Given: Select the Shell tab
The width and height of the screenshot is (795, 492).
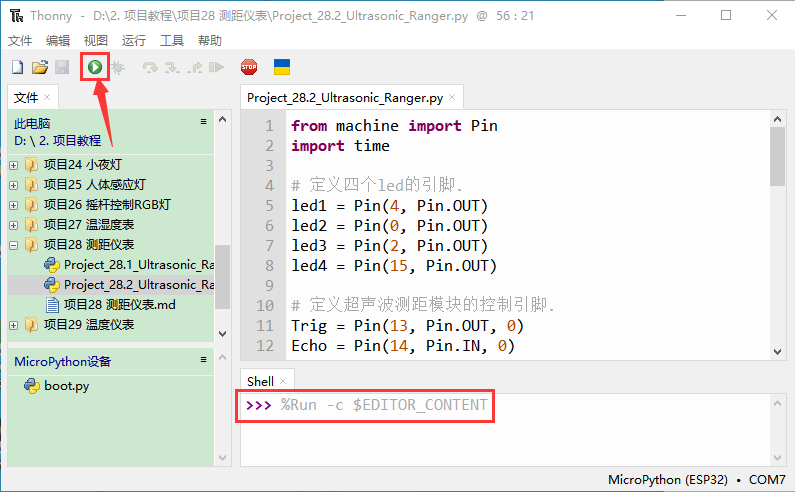Looking at the screenshot, I should pyautogui.click(x=260, y=381).
